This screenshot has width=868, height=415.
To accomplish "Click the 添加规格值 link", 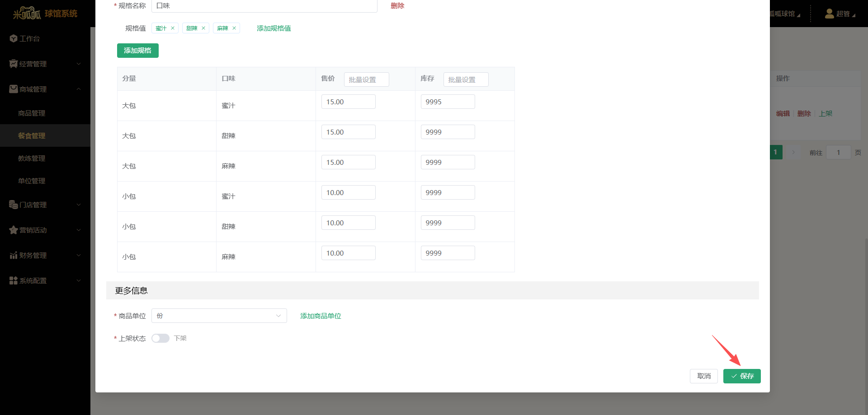I will [274, 28].
